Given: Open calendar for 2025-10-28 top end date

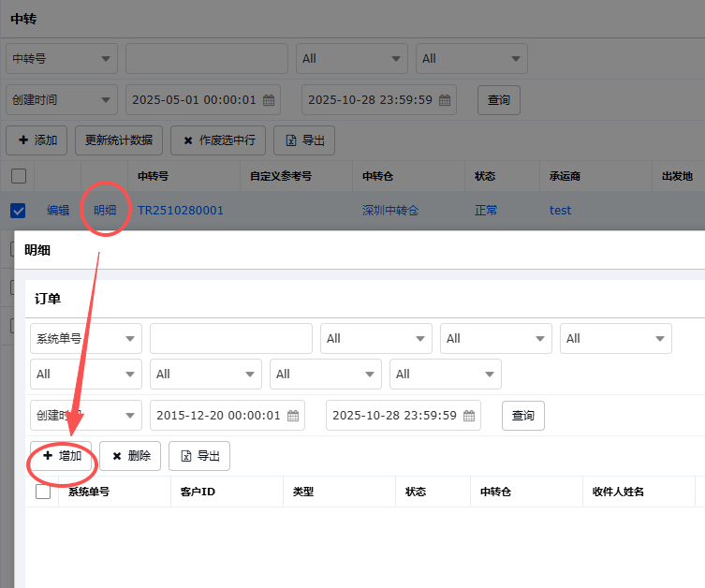Looking at the screenshot, I should click(445, 100).
